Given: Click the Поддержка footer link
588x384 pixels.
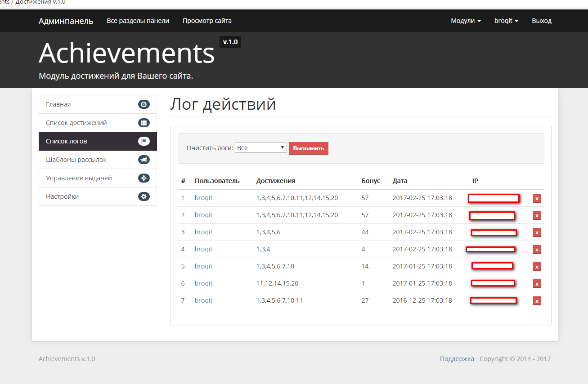Looking at the screenshot, I should tap(457, 359).
